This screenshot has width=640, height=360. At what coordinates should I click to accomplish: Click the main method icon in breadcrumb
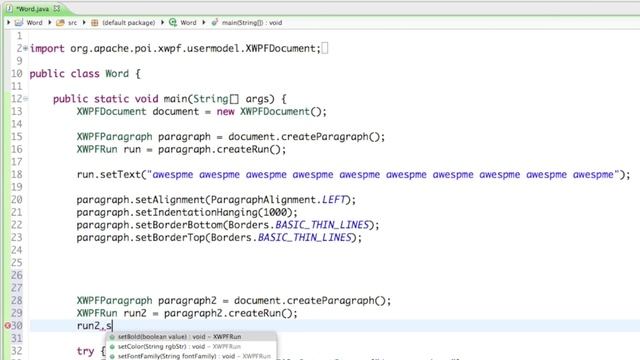(215, 23)
